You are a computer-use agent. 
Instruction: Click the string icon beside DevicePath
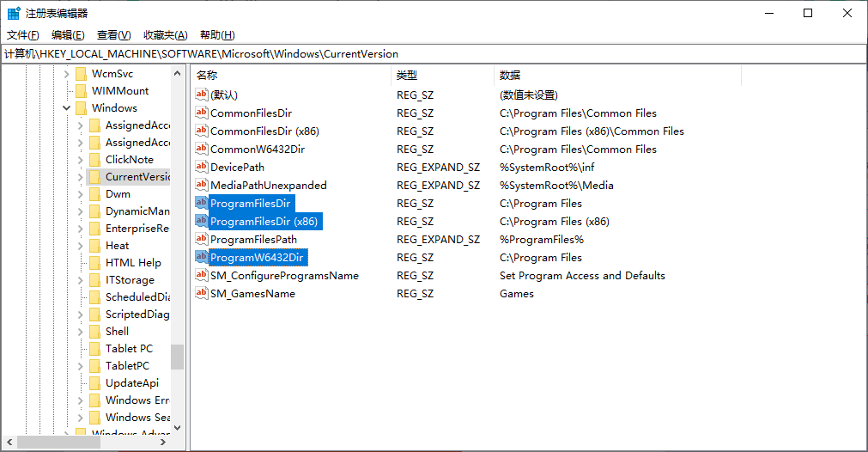click(x=202, y=167)
